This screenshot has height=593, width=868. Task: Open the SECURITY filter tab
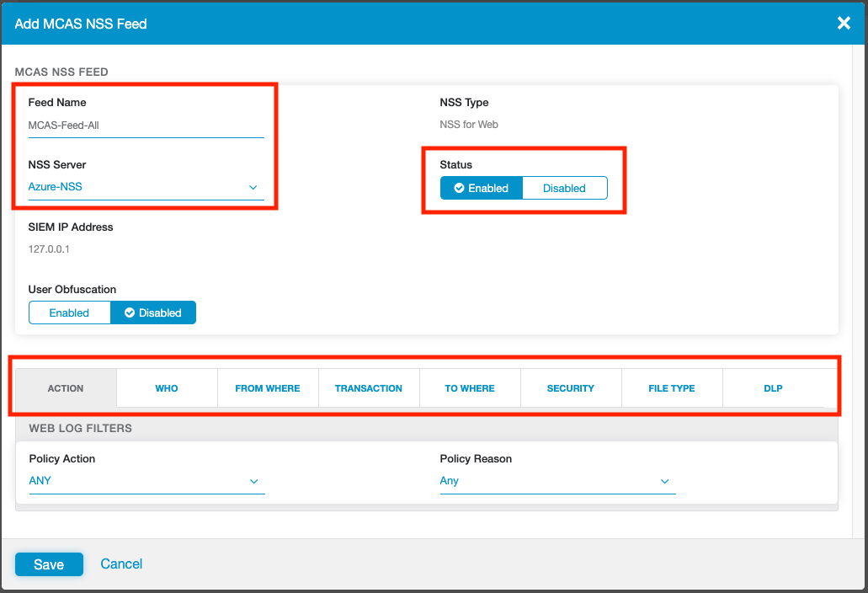pyautogui.click(x=571, y=388)
